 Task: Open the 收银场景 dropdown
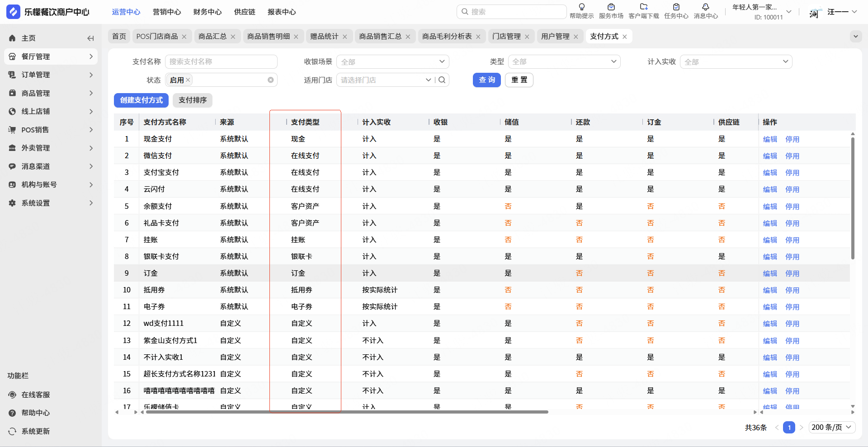(392, 61)
